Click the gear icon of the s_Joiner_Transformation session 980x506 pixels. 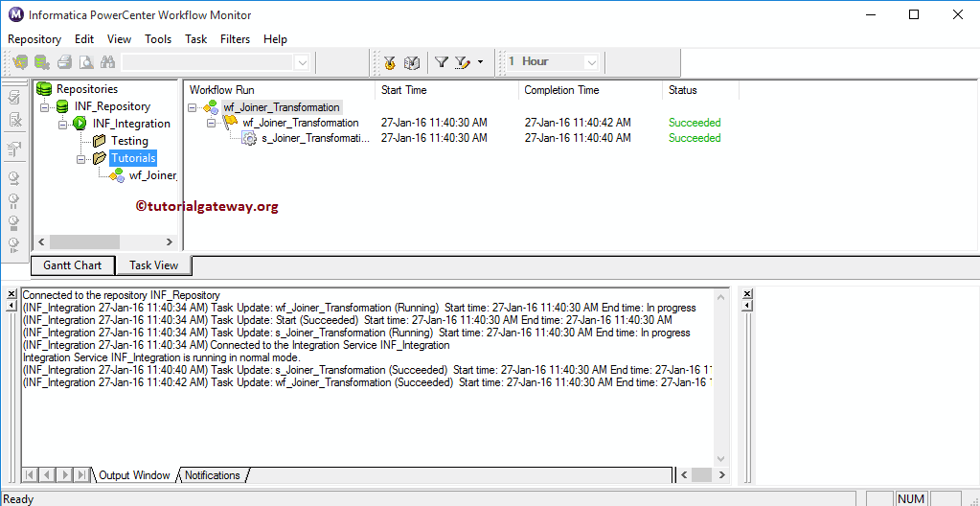click(249, 138)
